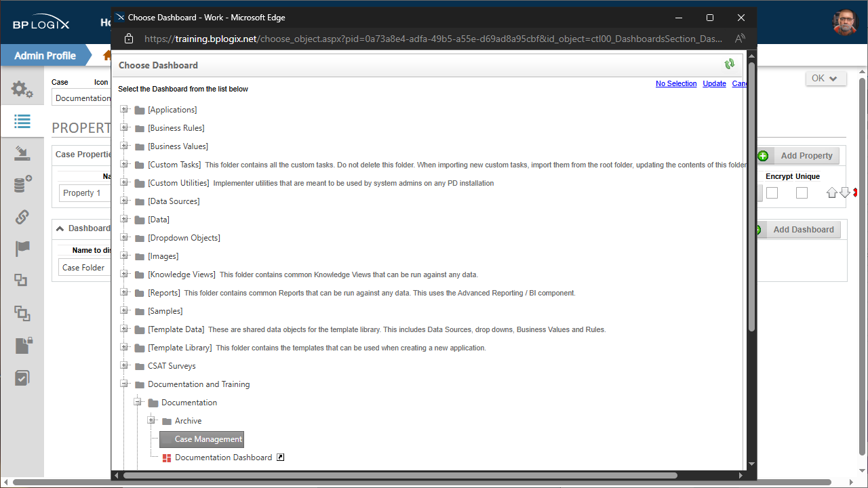Screen dimensions: 868x488
Task: Select the [Dropdown Objects] folder label
Action: (184, 238)
